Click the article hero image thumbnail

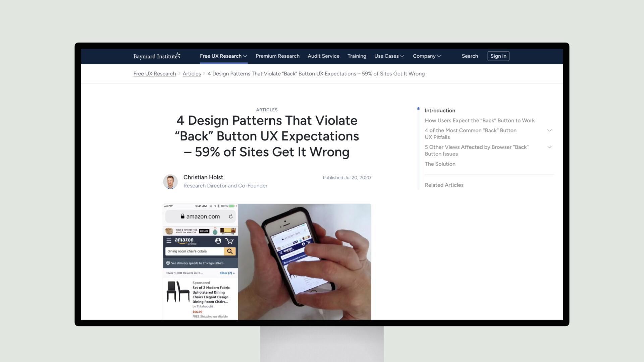(x=267, y=261)
